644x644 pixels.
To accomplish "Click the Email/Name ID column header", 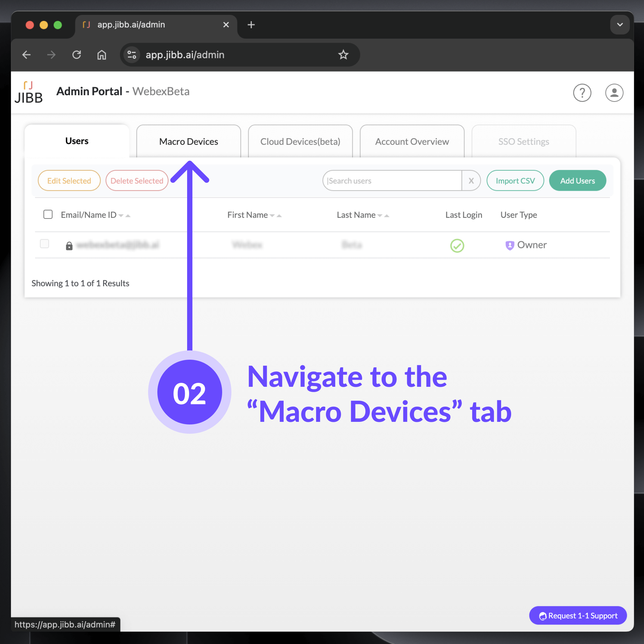I will click(x=89, y=215).
